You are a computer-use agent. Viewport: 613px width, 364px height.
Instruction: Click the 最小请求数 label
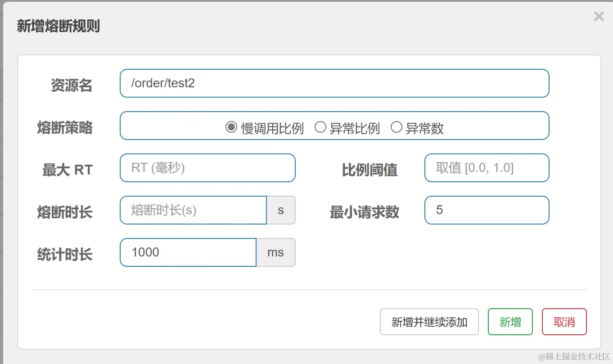pos(364,212)
